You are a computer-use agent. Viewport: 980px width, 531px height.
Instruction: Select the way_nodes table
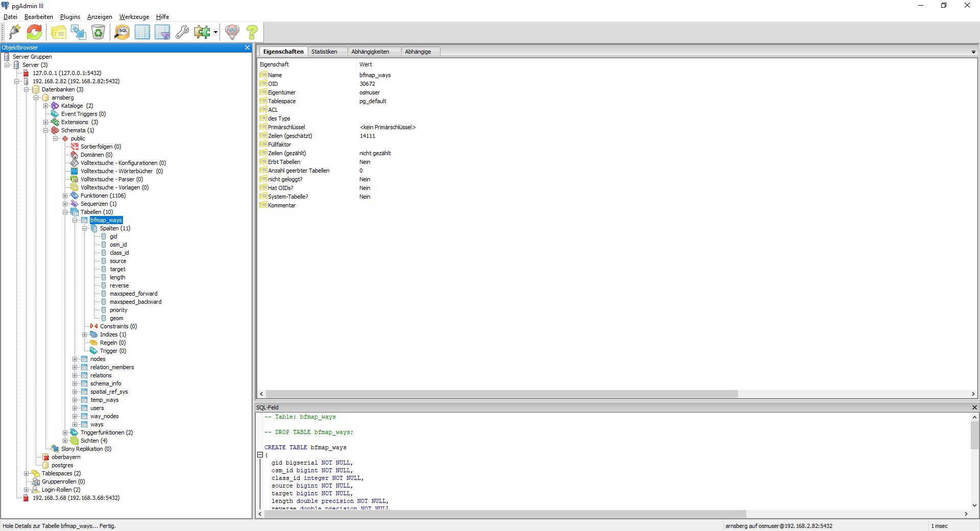pos(105,416)
